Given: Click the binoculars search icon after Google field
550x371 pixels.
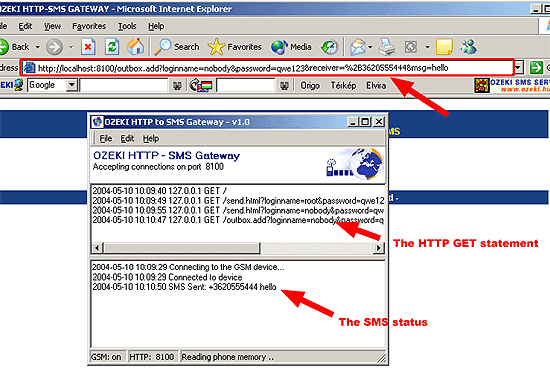Looking at the screenshot, I should pos(177,85).
